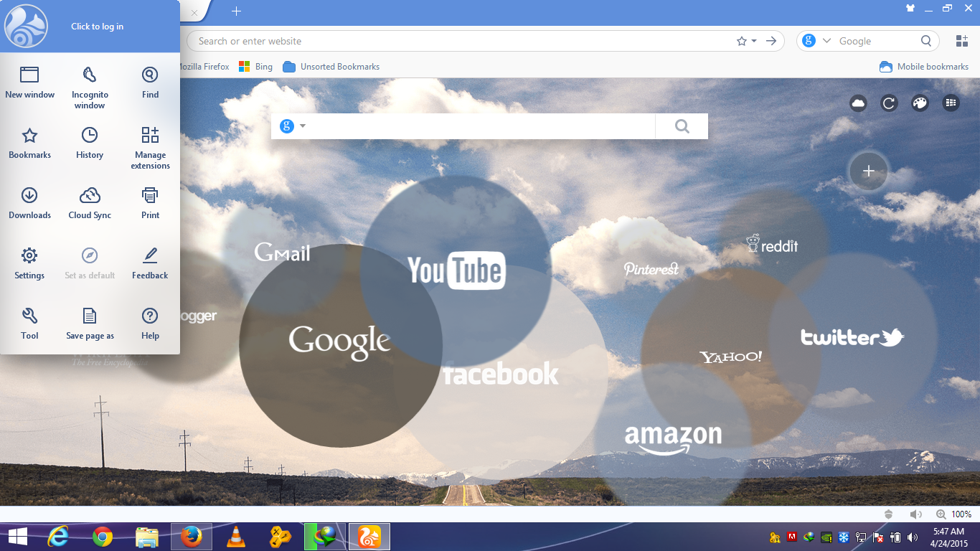Launch Google Chrome from taskbar
Screen dimensions: 980x551
tap(103, 537)
